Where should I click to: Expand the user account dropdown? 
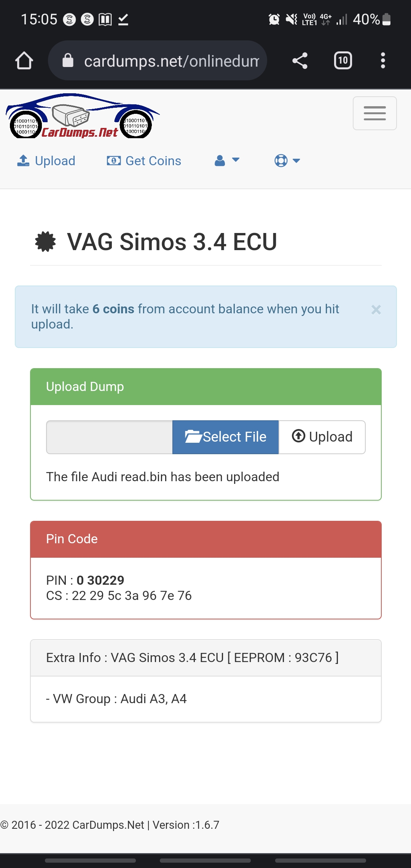click(227, 161)
